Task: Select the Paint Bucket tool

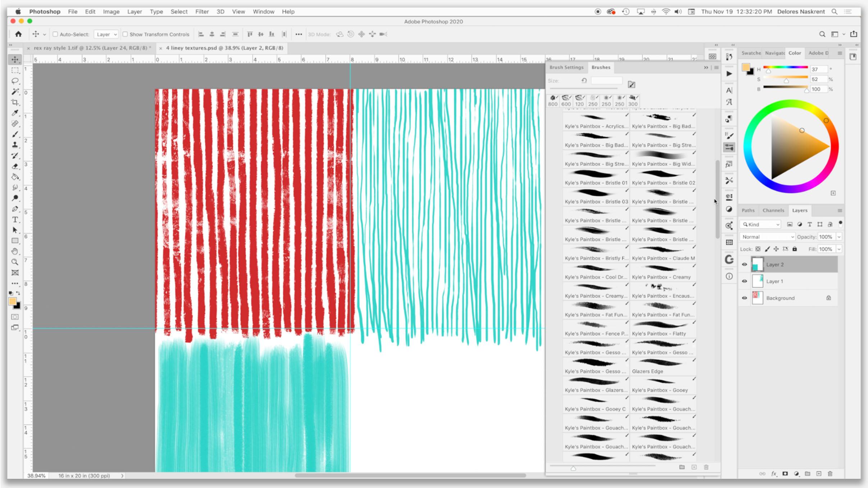Action: (x=15, y=177)
